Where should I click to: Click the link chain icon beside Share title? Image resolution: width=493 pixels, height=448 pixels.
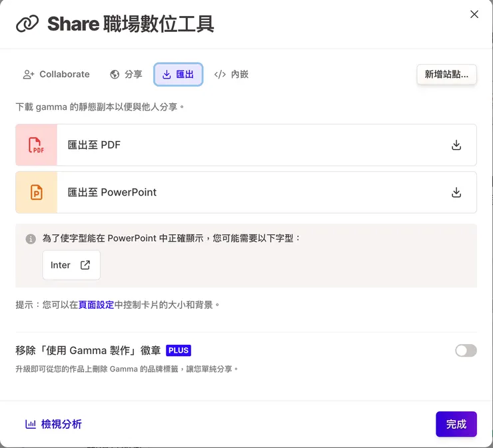pos(27,24)
